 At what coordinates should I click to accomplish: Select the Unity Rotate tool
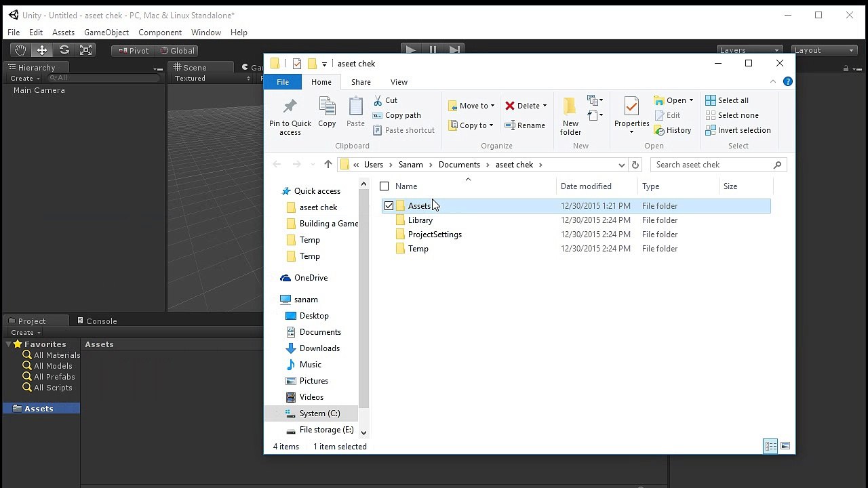[x=64, y=50]
